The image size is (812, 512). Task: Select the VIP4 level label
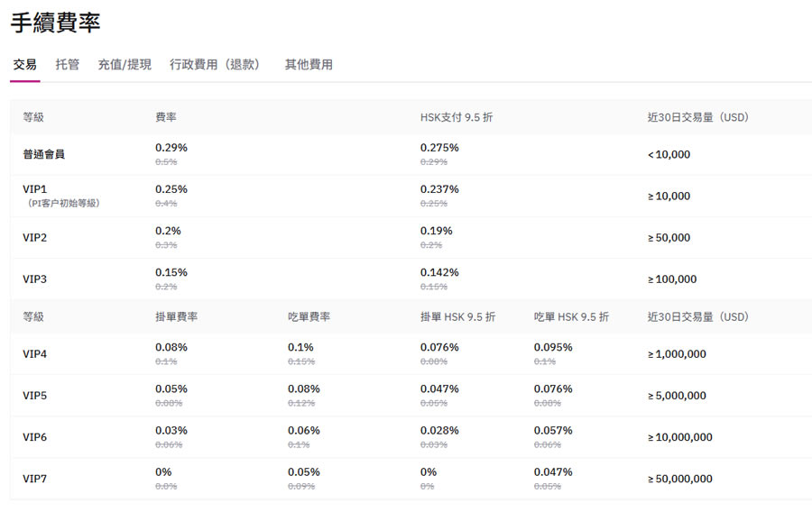[x=34, y=354]
